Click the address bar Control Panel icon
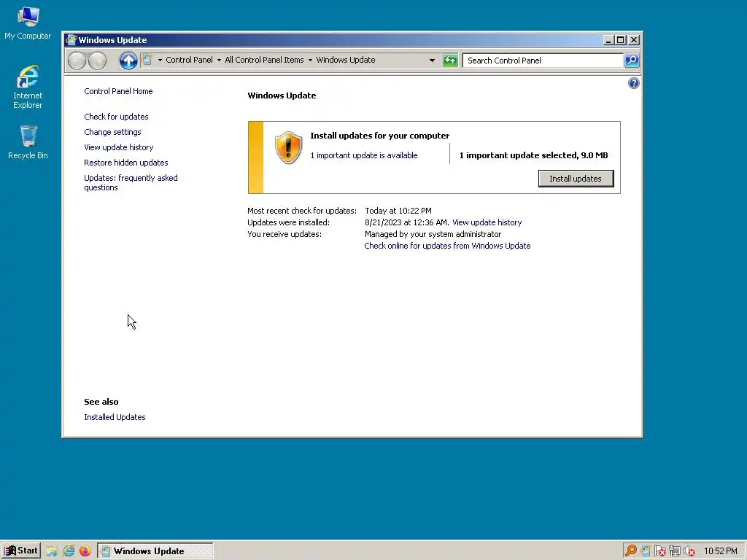This screenshot has width=747, height=560. [147, 60]
